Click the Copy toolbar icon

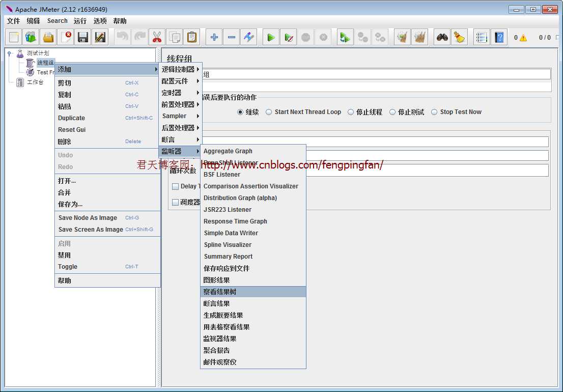174,37
